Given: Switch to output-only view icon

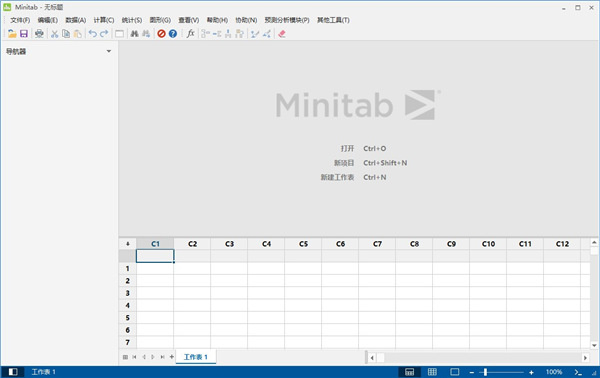Looking at the screenshot, I should point(455,372).
